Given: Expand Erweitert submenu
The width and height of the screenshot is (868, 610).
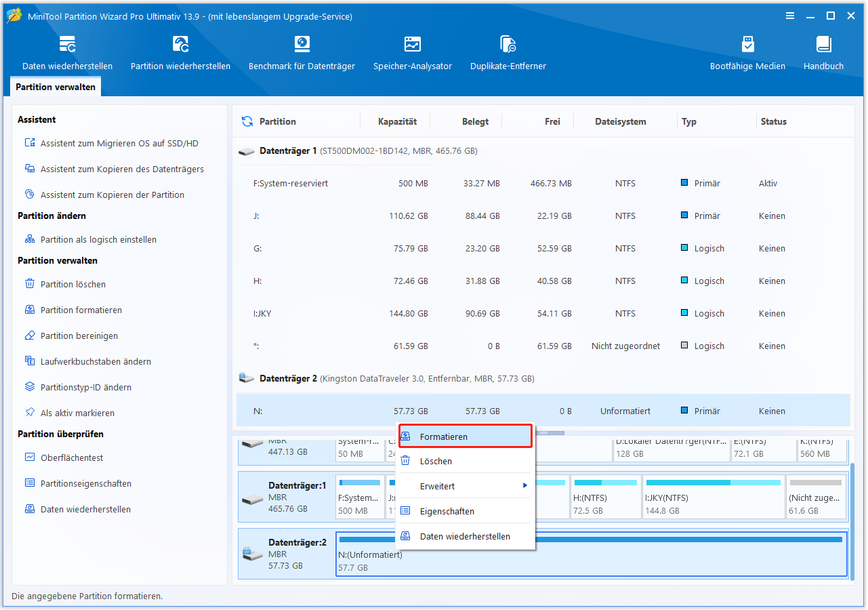Looking at the screenshot, I should click(465, 487).
